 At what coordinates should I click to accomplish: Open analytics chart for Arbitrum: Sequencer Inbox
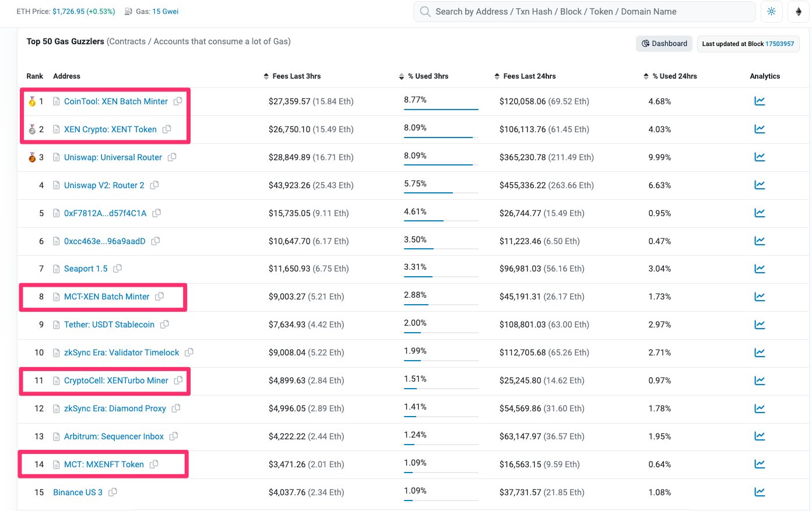click(x=760, y=436)
